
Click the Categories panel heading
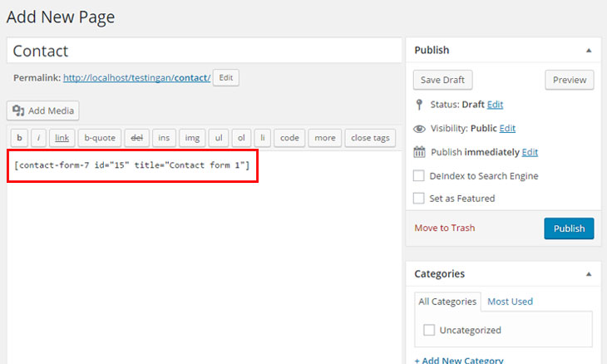pos(439,274)
